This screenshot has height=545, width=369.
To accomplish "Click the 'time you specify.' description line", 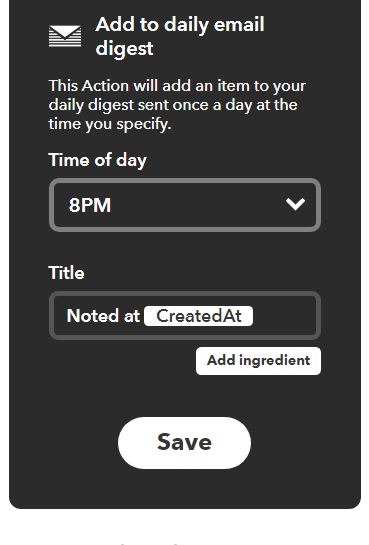I will pyautogui.click(x=110, y=124).
